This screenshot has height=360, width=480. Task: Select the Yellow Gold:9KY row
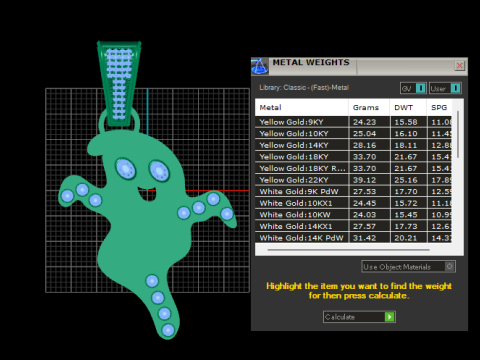tap(353, 122)
